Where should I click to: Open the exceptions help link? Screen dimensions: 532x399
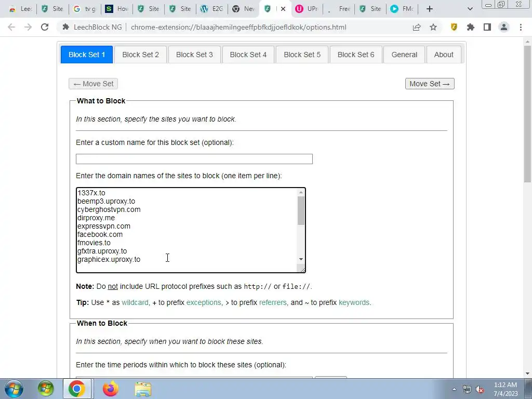pos(204,302)
